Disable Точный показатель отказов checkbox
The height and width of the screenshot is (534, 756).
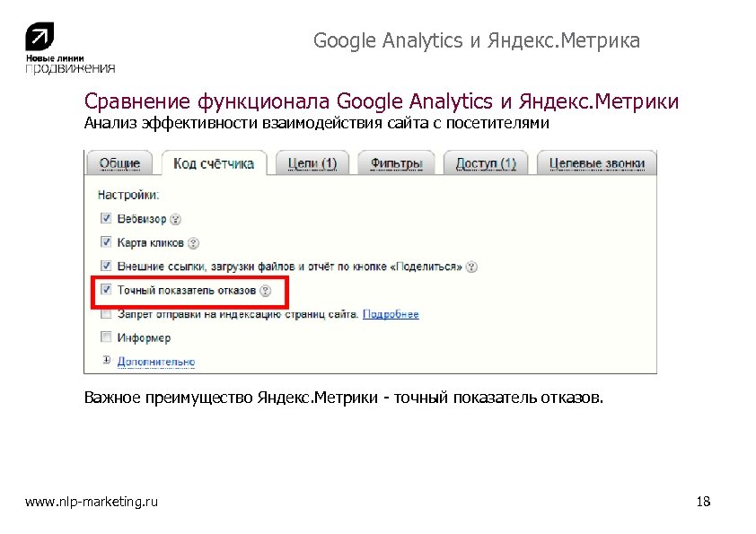[x=106, y=290]
